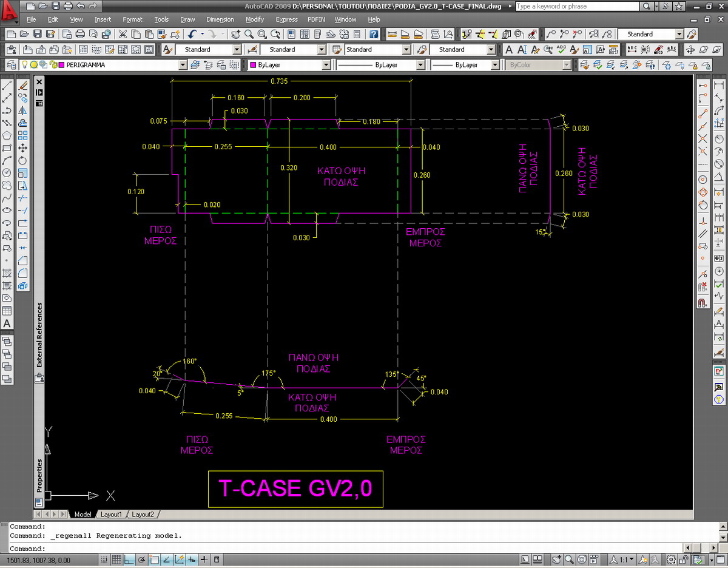Select the Circle tool in Draw toolbar
728x568 pixels.
pyautogui.click(x=7, y=172)
